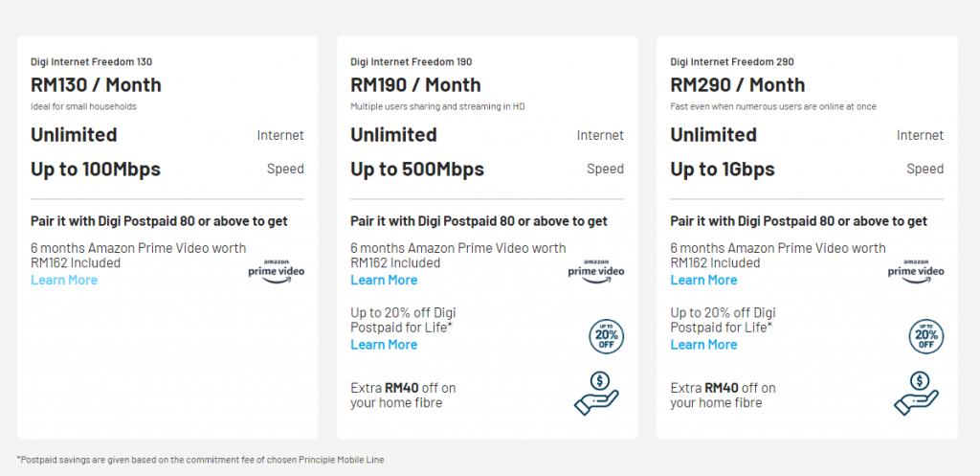This screenshot has height=476, width=980.
Task: Click the RM190 / Month price heading
Action: [415, 85]
